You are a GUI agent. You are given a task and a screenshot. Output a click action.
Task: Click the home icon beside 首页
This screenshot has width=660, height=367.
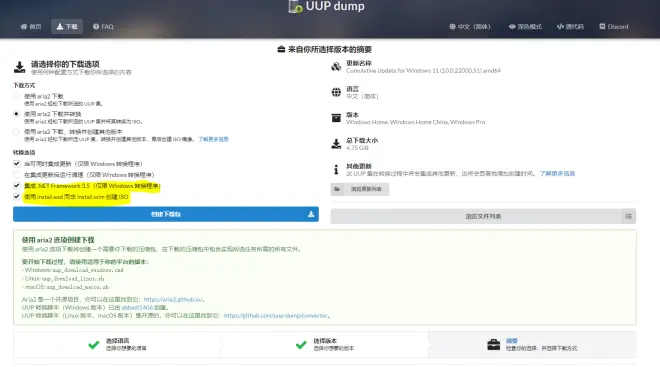coord(24,27)
